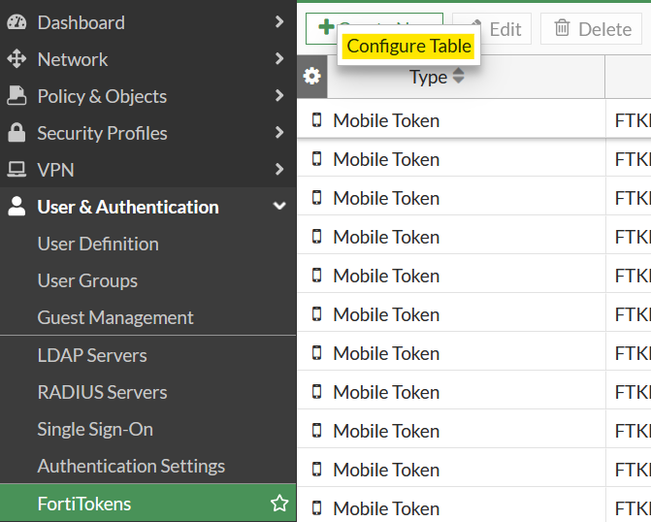The image size is (651, 522).
Task: Collapse User & Authentication section chevron
Action: click(x=279, y=207)
